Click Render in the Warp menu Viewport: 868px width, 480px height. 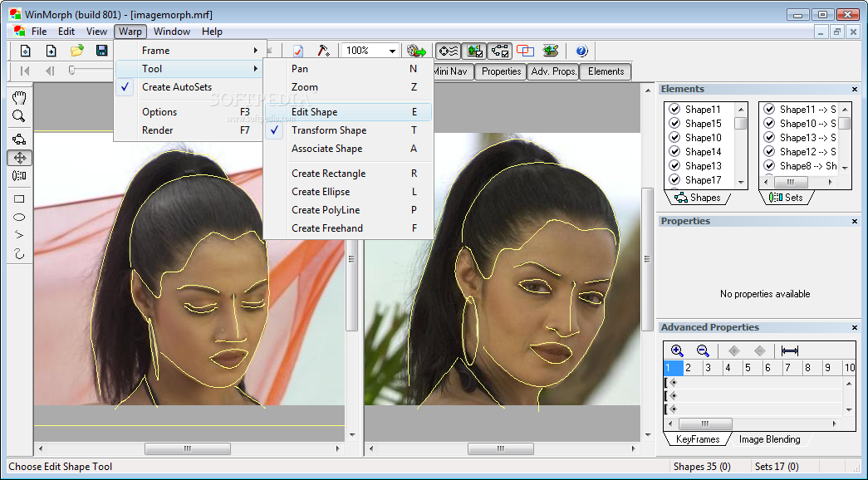coord(190,130)
